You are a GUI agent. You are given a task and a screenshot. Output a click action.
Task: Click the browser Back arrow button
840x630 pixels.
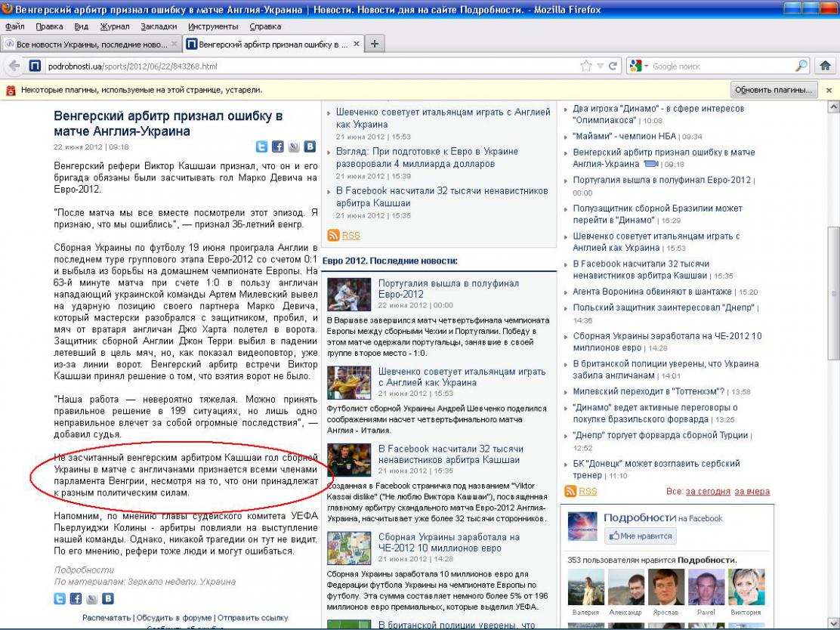click(x=14, y=66)
